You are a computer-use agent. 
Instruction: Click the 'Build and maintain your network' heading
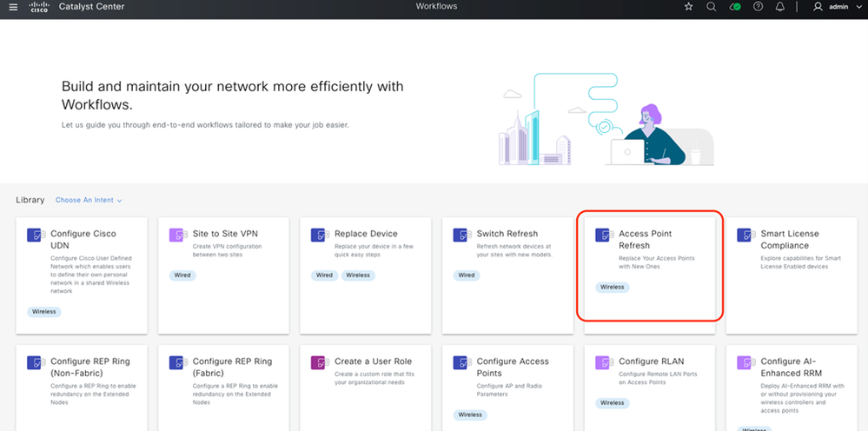(x=233, y=96)
